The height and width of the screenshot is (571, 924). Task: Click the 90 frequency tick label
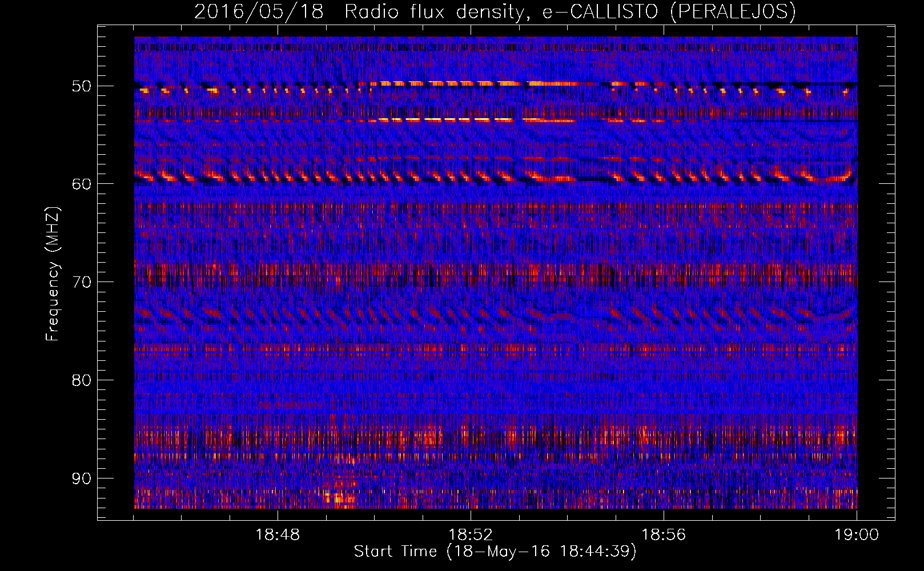(x=81, y=478)
